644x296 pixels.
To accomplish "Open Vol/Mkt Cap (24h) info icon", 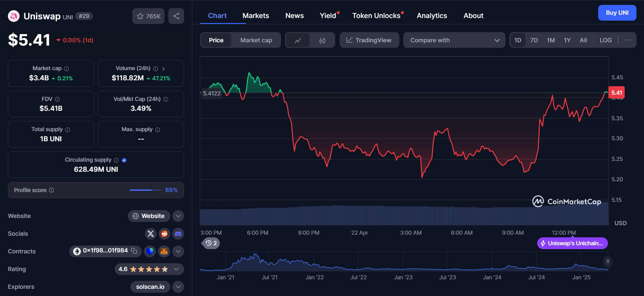I will pos(166,99).
